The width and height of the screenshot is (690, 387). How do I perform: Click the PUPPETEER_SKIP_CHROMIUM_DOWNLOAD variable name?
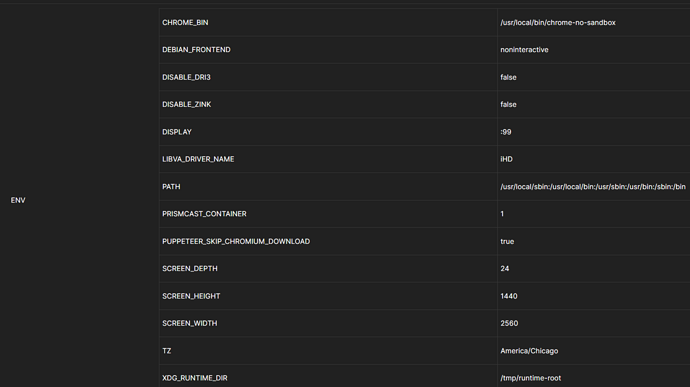point(236,241)
